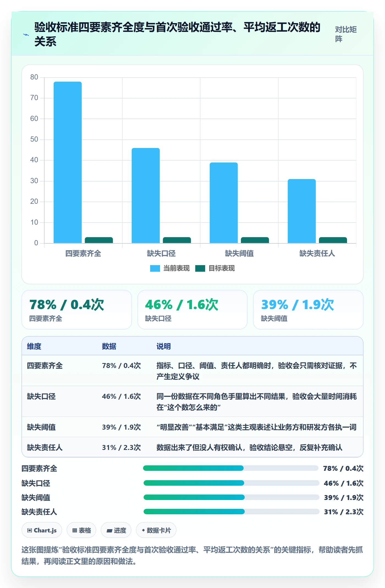The image size is (385, 588).
Task: Toggle the 目标表现 legend swatch
Action: 200,268
